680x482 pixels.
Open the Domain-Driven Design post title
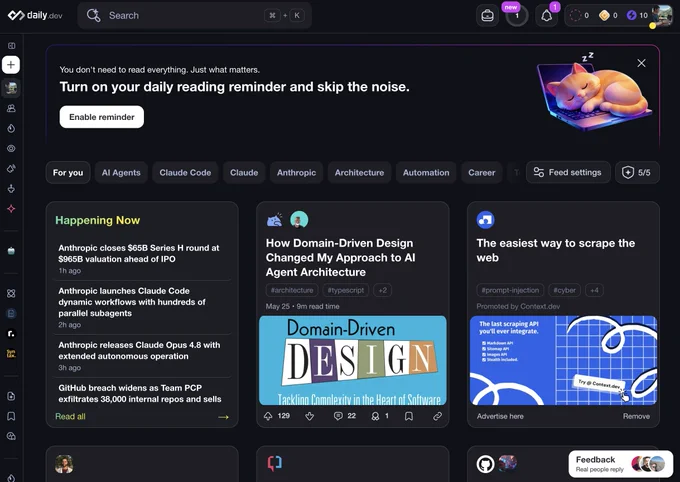340,258
